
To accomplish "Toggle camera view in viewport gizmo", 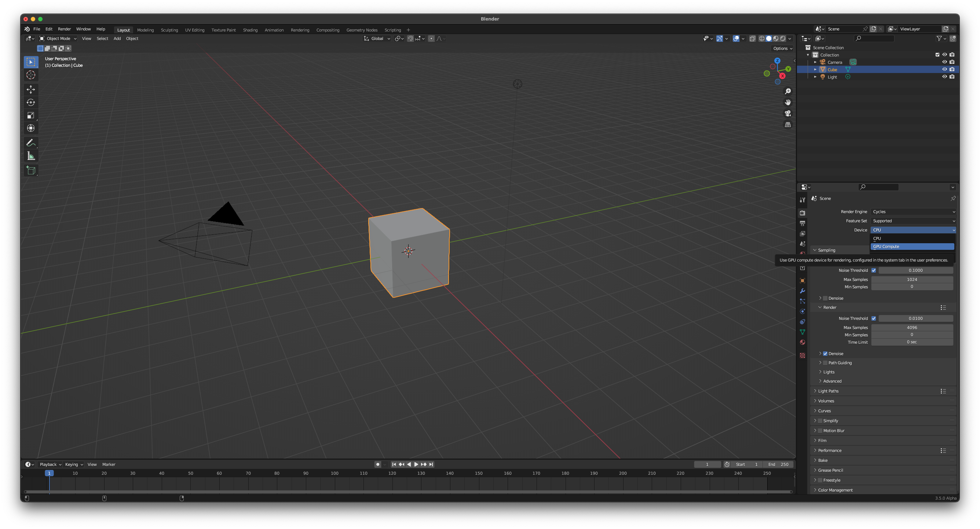I will (x=787, y=113).
